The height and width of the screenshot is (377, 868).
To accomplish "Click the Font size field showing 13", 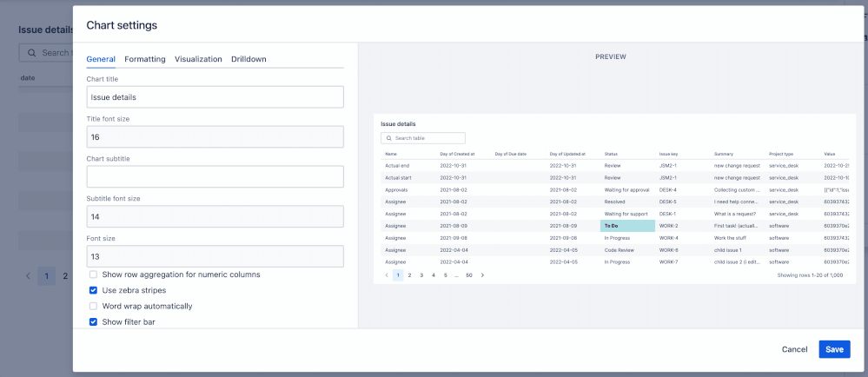I will coord(215,256).
